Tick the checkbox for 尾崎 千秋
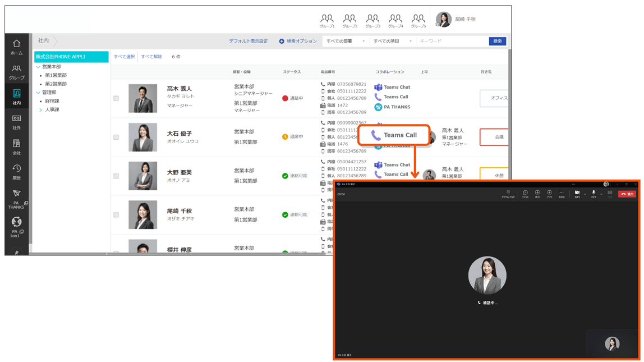Screen dimensions: 644x362 click(116, 215)
